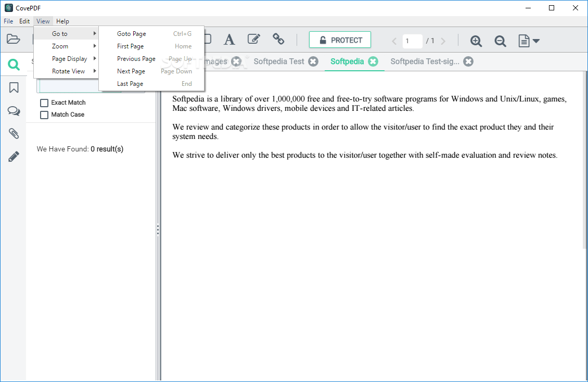Enable the Match Case checkbox
This screenshot has width=588, height=382.
click(44, 114)
